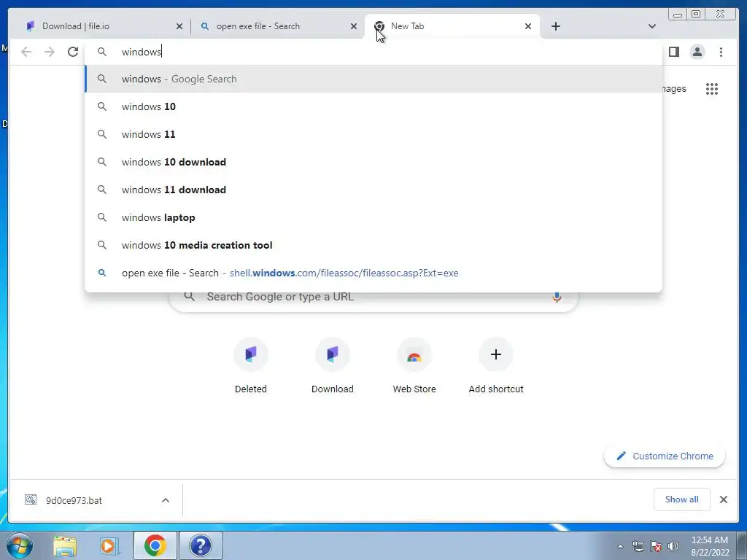Open the Help question mark taskbar icon
The width and height of the screenshot is (747, 560).
click(x=201, y=545)
